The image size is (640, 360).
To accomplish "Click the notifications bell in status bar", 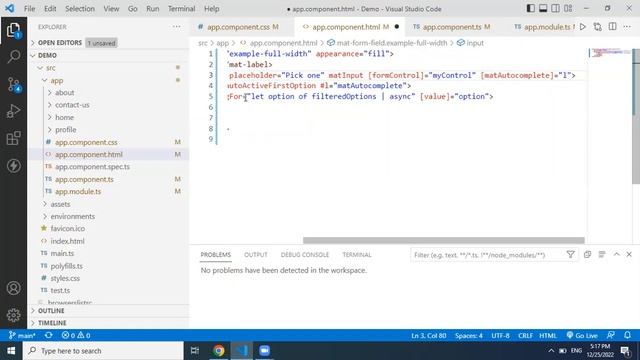I will [627, 336].
